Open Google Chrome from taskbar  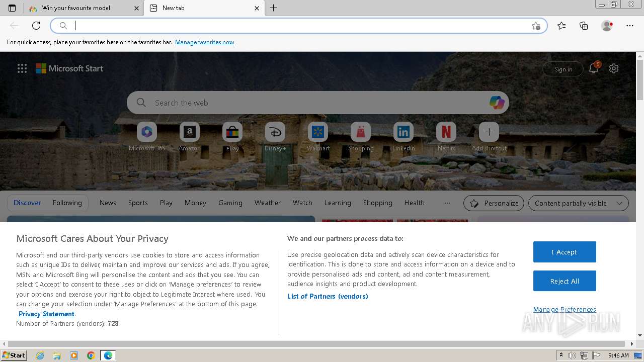(x=91, y=355)
